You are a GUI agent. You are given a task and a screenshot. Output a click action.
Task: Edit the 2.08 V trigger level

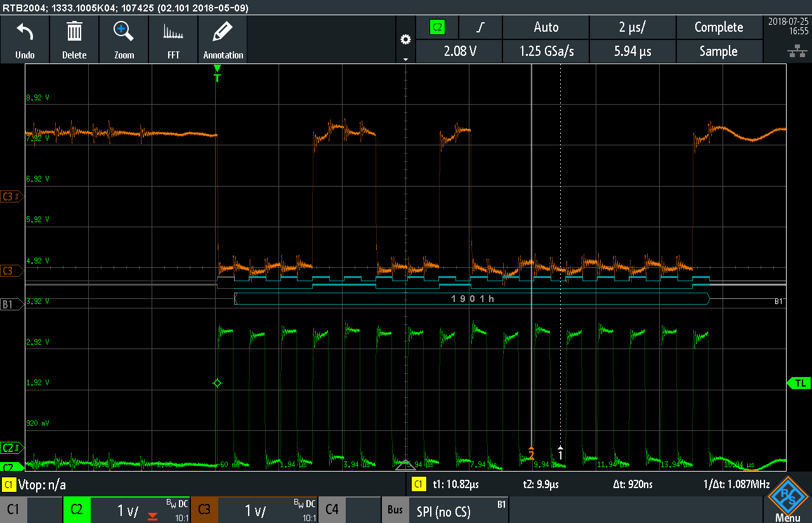coord(459,51)
